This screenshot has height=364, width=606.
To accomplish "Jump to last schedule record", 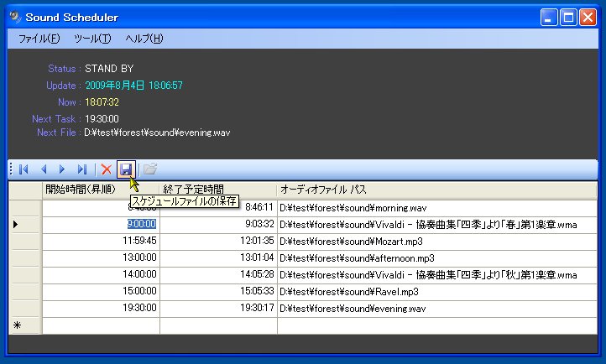I will pos(82,169).
